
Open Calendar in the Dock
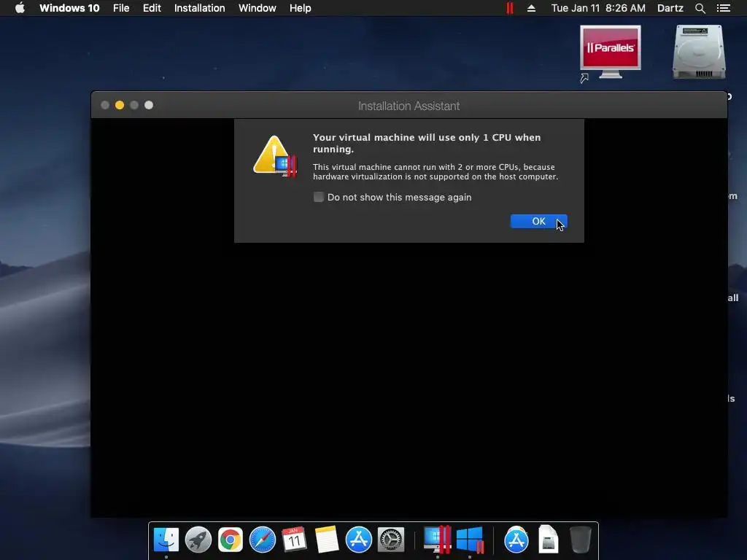(x=294, y=540)
